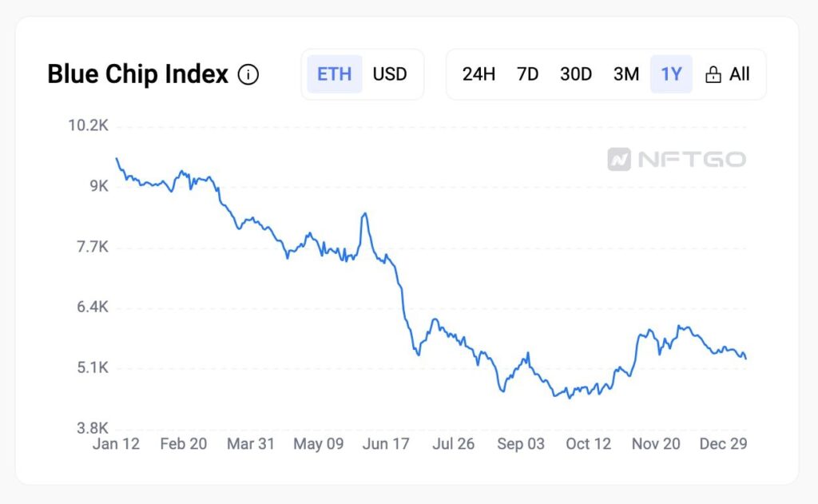The image size is (818, 504).
Task: Switch currency toggle to ETH
Action: click(334, 74)
